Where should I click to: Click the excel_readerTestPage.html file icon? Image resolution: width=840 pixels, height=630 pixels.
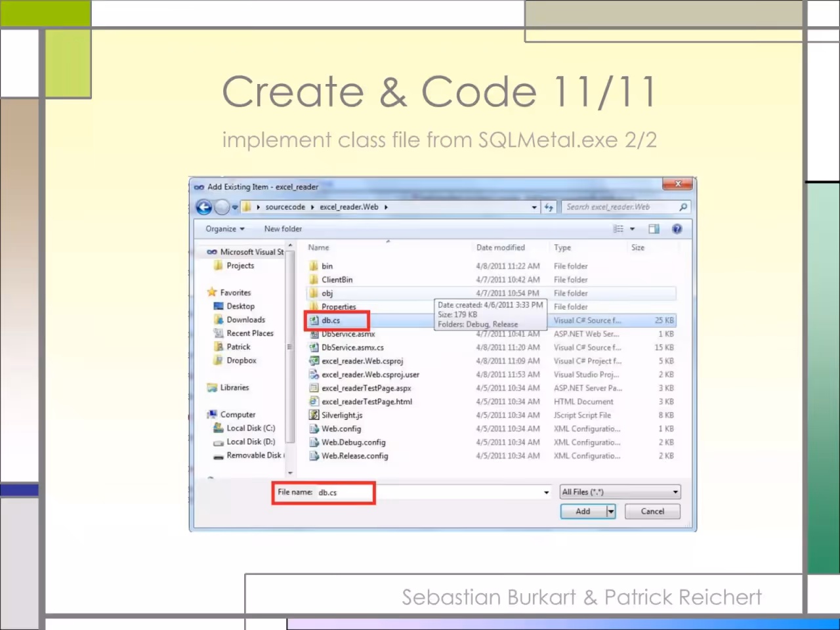(x=314, y=402)
